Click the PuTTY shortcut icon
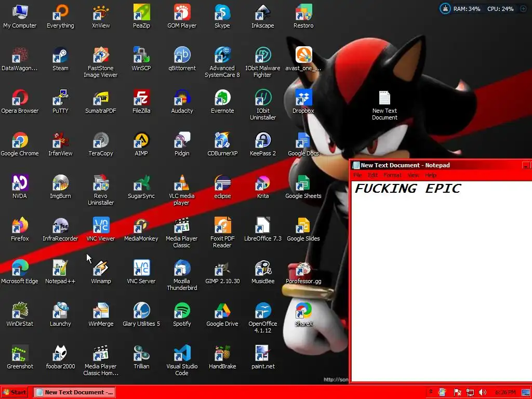 pos(60,102)
